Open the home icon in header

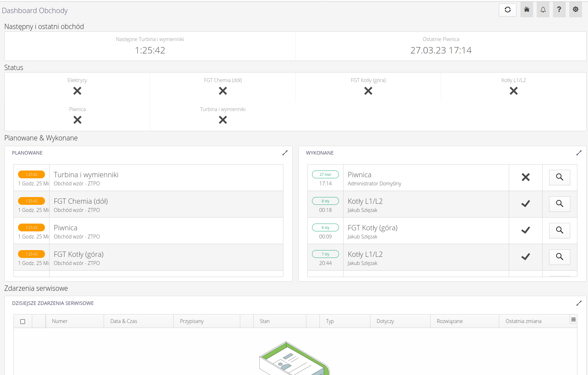coord(526,10)
